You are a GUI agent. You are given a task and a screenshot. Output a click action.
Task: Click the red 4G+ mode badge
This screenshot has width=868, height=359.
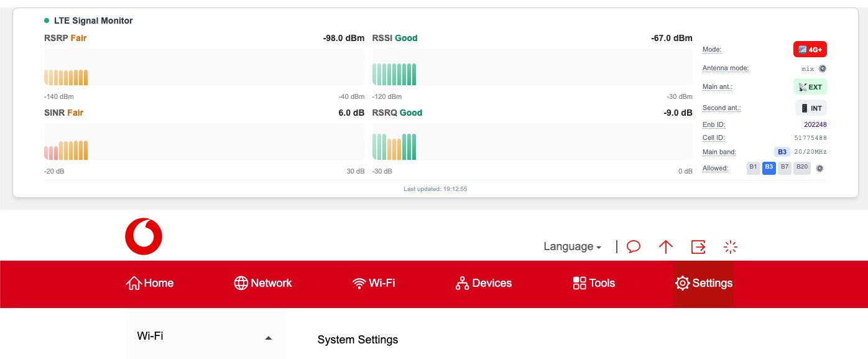pyautogui.click(x=810, y=49)
